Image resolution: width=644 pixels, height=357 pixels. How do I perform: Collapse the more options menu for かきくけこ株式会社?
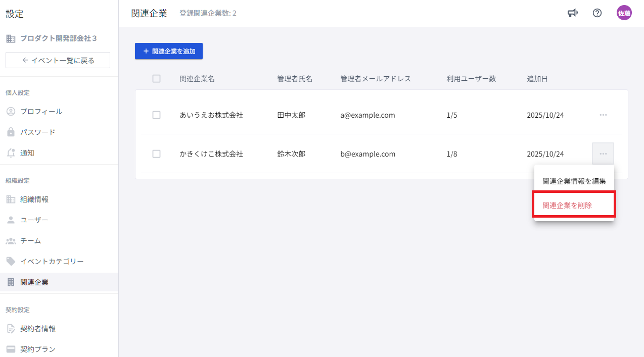[603, 154]
